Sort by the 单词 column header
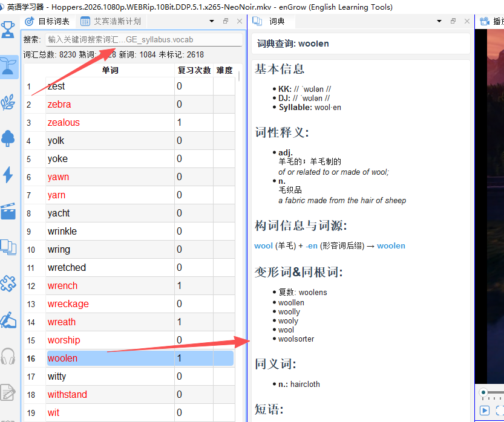 [110, 70]
